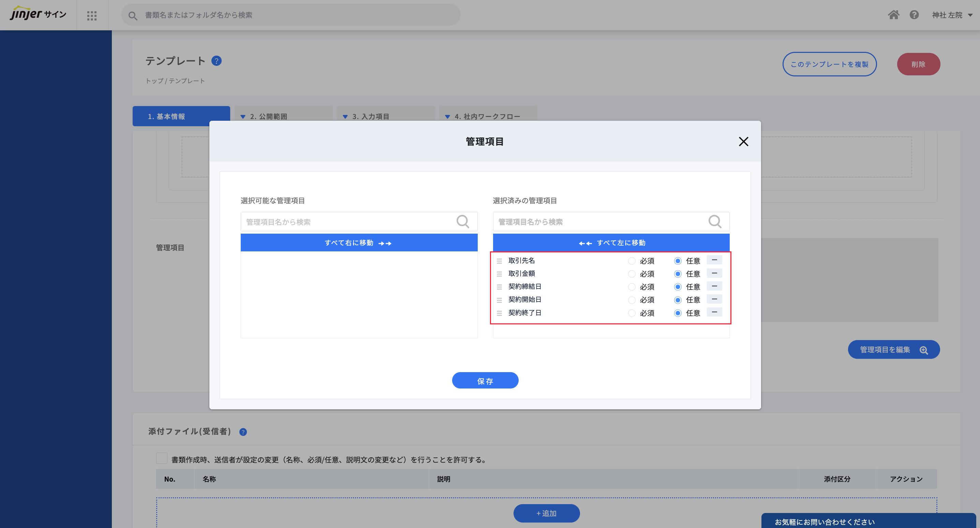Select 任意 for 契約開始日
Image resolution: width=980 pixels, height=528 pixels.
pyautogui.click(x=678, y=300)
